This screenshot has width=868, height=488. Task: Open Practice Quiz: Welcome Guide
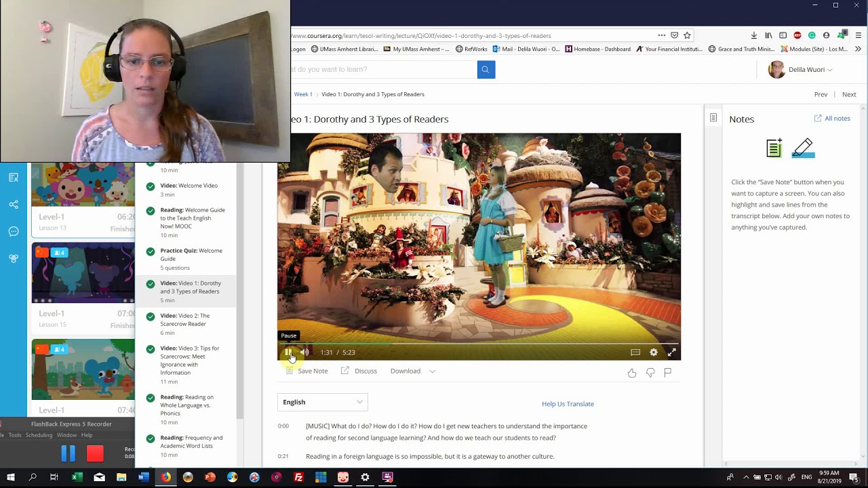coord(186,259)
